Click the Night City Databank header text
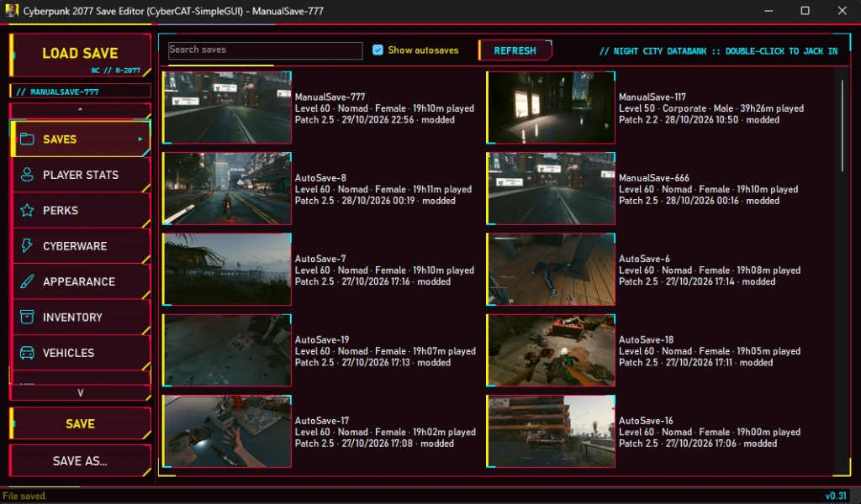The height and width of the screenshot is (504, 861). click(x=718, y=51)
